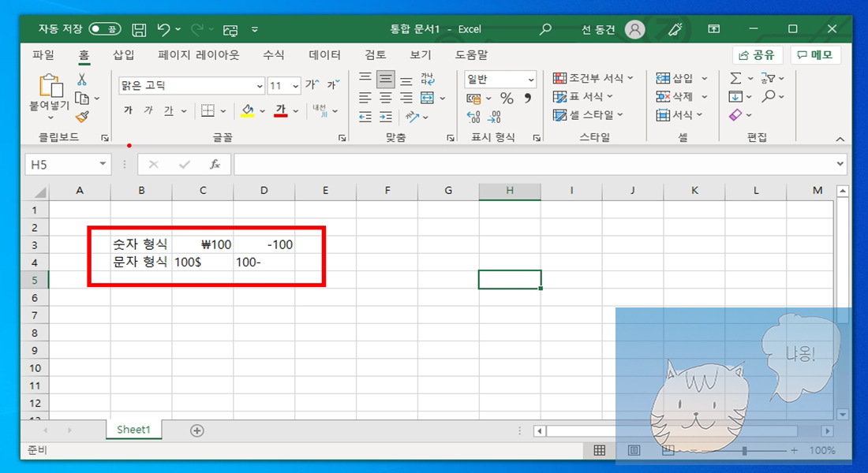Click the Undo arrow icon

tap(163, 29)
